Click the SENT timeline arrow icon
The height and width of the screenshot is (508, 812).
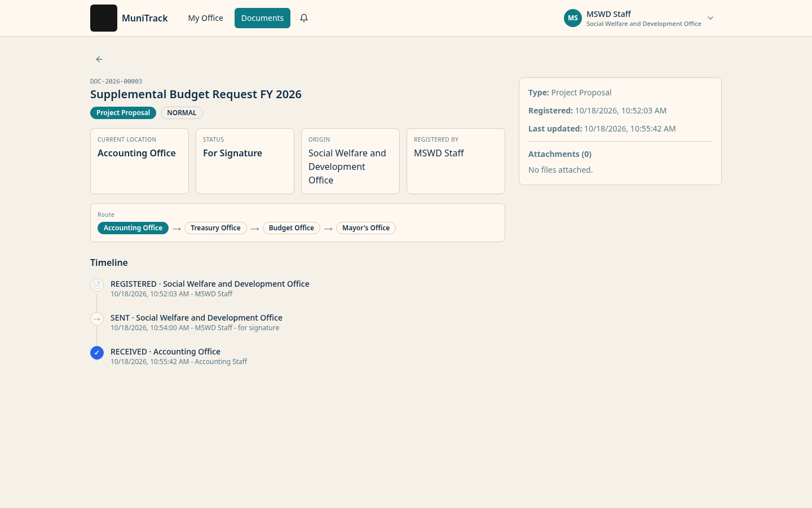tap(97, 319)
